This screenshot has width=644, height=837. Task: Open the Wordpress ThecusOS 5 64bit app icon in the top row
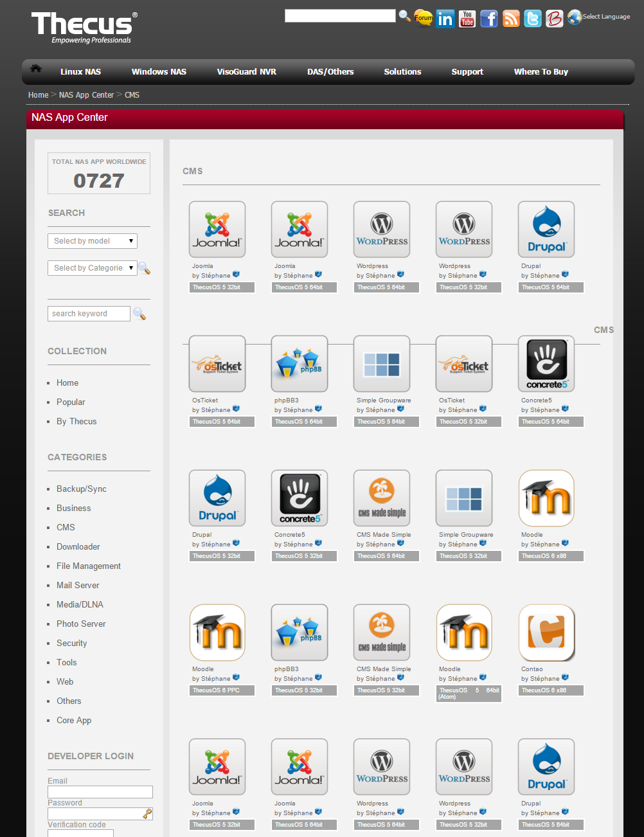[382, 230]
